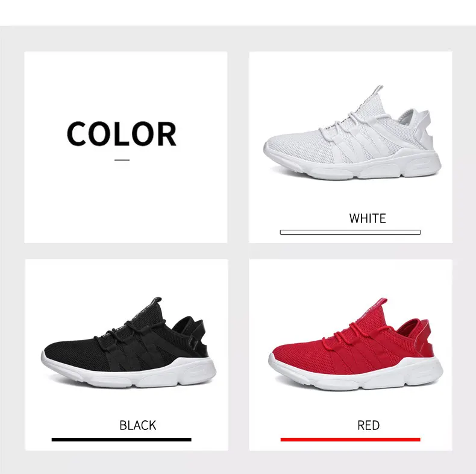
Task: Click the RED color label
Action: (369, 425)
